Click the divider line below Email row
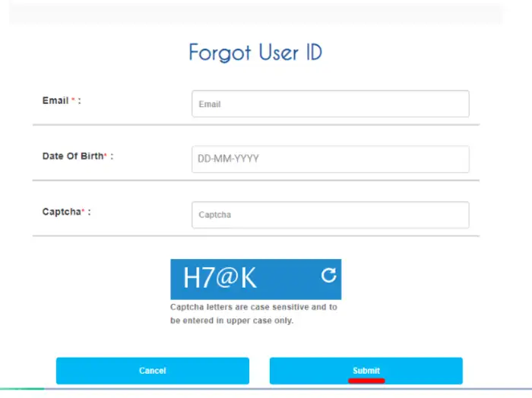Viewport: 532px width, 398px height. point(255,125)
